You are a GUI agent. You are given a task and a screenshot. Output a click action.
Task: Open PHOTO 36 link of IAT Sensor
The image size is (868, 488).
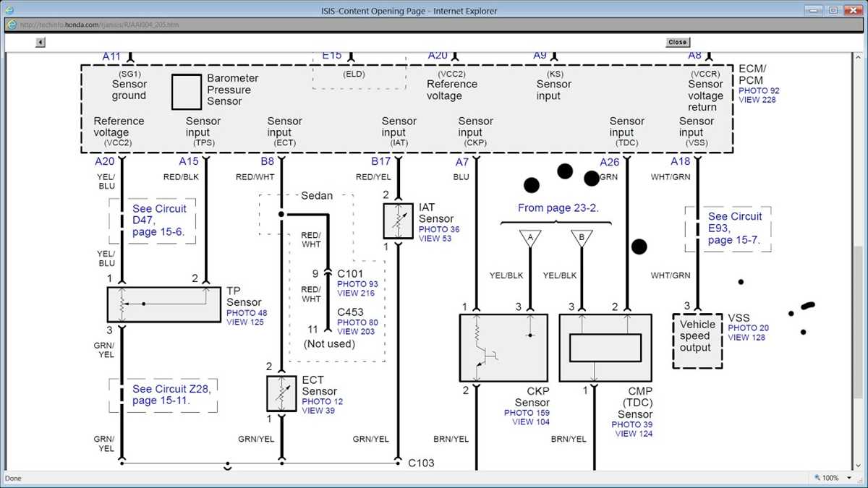click(x=439, y=229)
